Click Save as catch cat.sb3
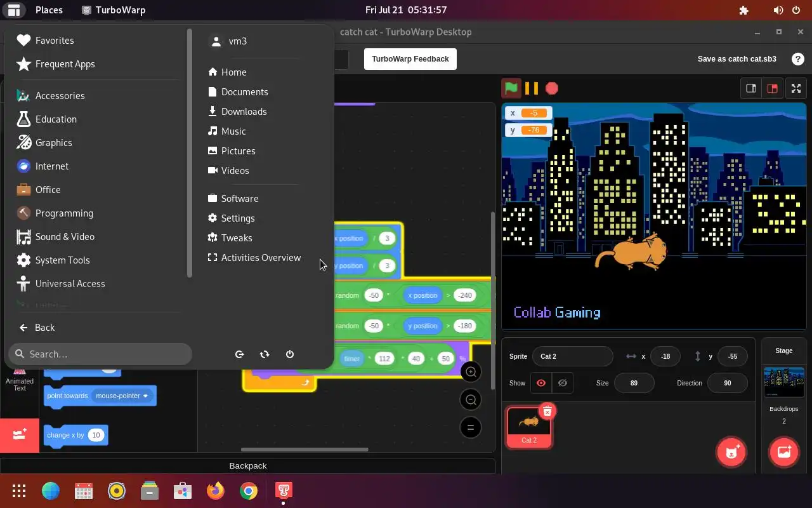The height and width of the screenshot is (508, 812). (x=737, y=59)
